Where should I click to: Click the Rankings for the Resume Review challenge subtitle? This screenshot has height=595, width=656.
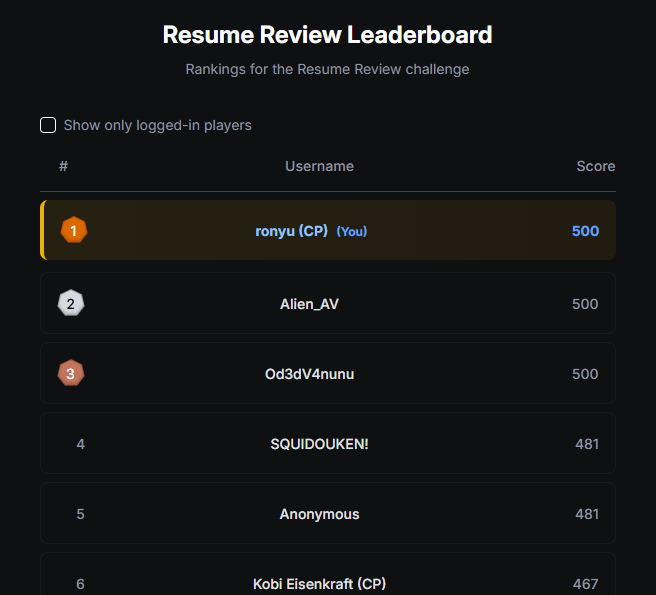pyautogui.click(x=327, y=69)
